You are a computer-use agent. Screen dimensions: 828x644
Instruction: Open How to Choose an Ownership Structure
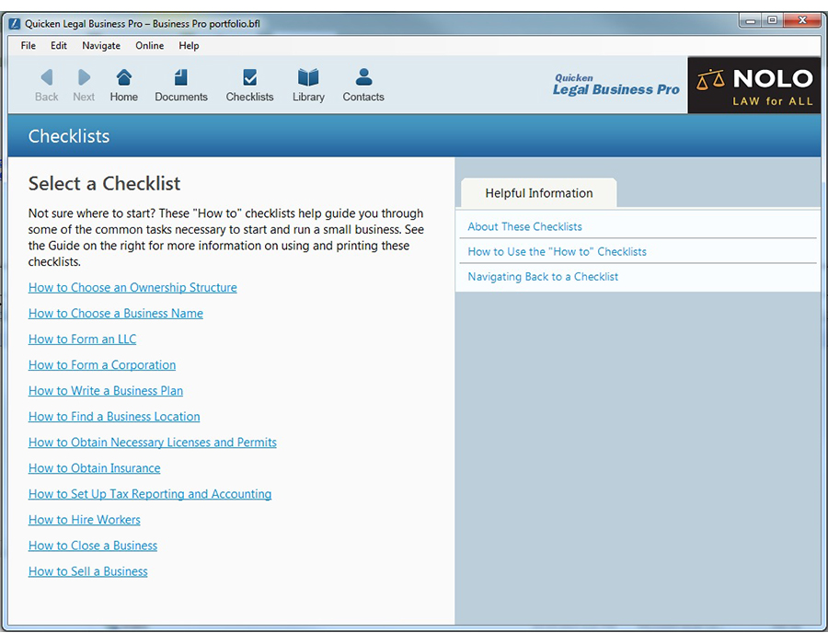coord(132,288)
